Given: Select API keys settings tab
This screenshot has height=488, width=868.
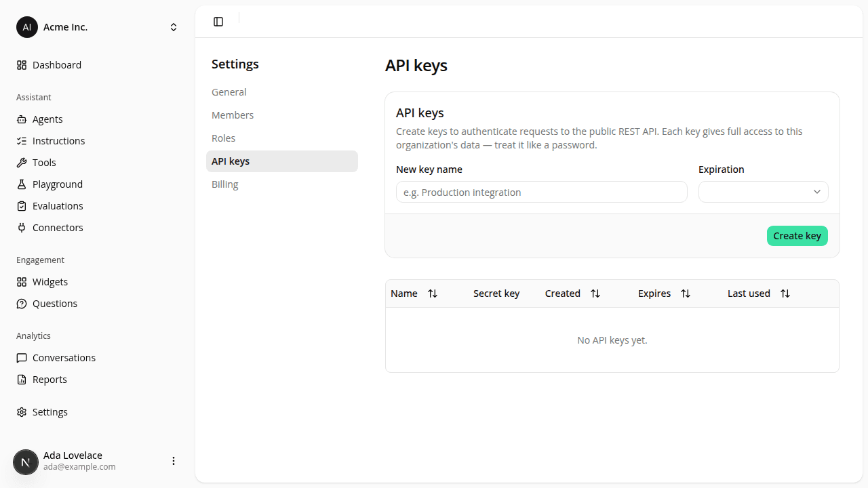Looking at the screenshot, I should 282,161.
